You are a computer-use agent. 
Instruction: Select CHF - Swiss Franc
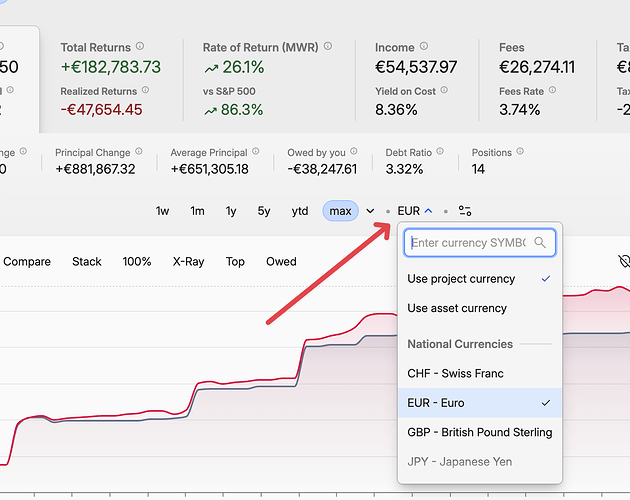tap(480, 373)
